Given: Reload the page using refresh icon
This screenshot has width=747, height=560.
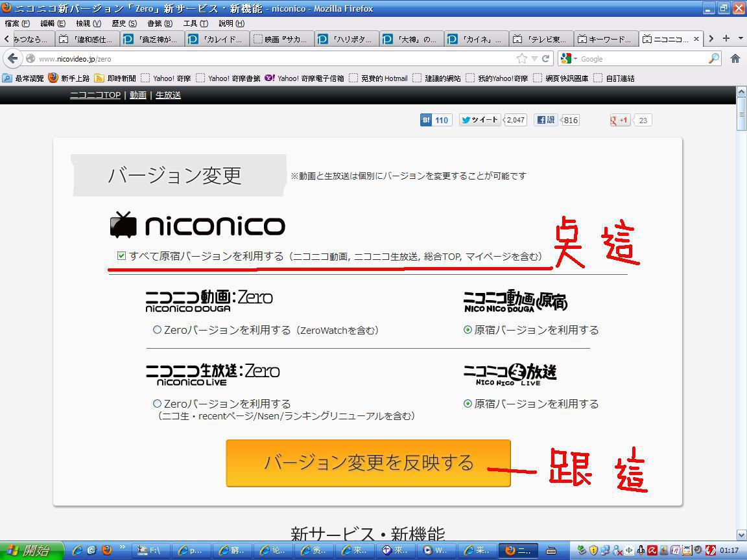Looking at the screenshot, I should pos(546,58).
